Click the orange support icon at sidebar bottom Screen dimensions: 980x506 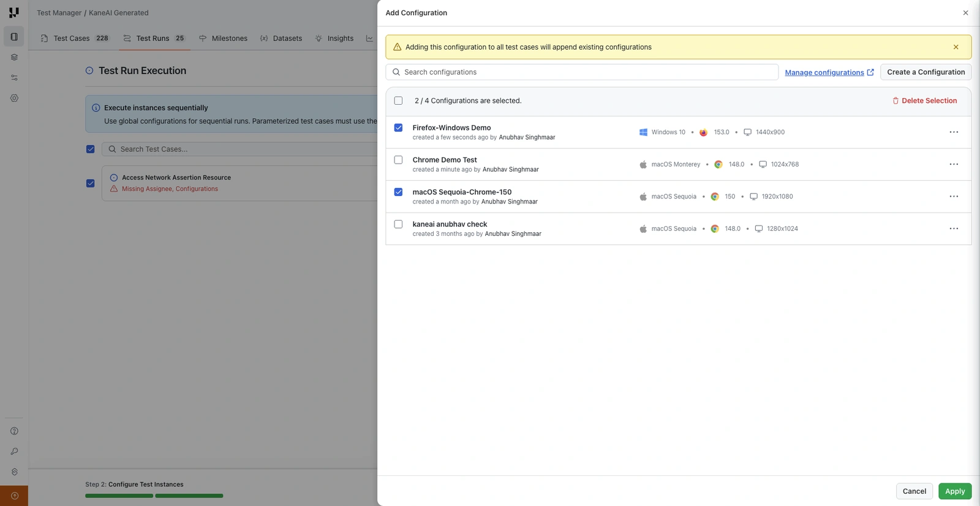tap(14, 496)
